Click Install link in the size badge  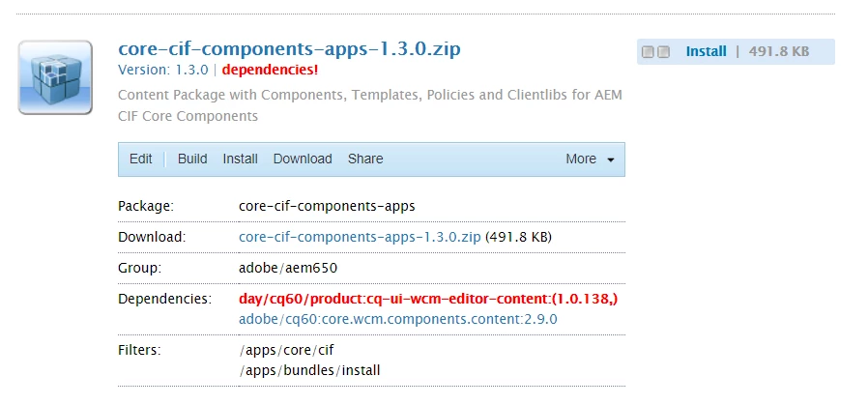(706, 51)
